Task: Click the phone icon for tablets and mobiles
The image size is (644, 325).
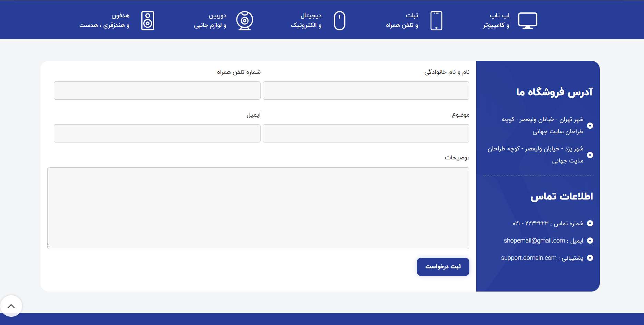Action: [436, 21]
